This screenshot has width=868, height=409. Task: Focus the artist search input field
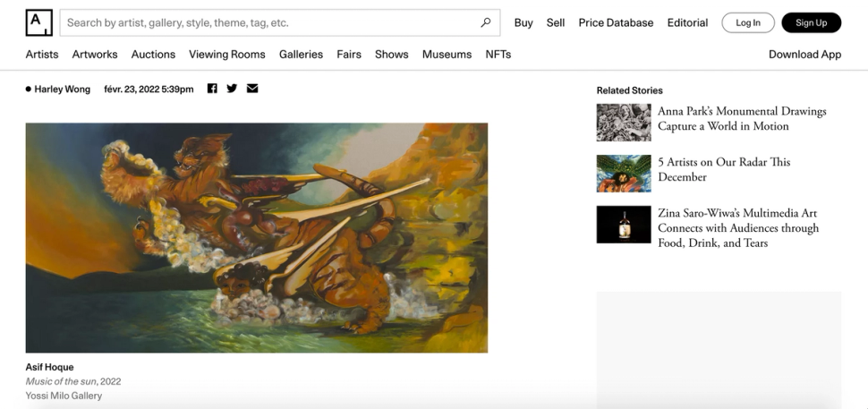pyautogui.click(x=279, y=22)
